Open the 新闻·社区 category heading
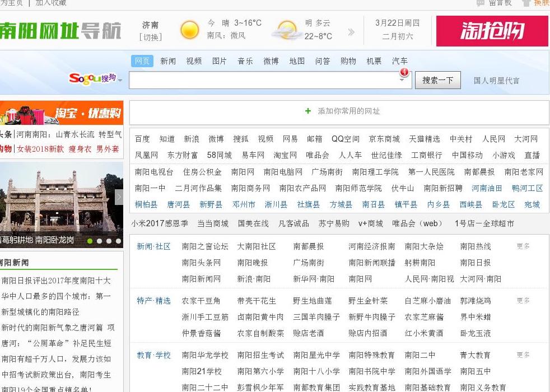This screenshot has height=392, width=550. point(153,246)
